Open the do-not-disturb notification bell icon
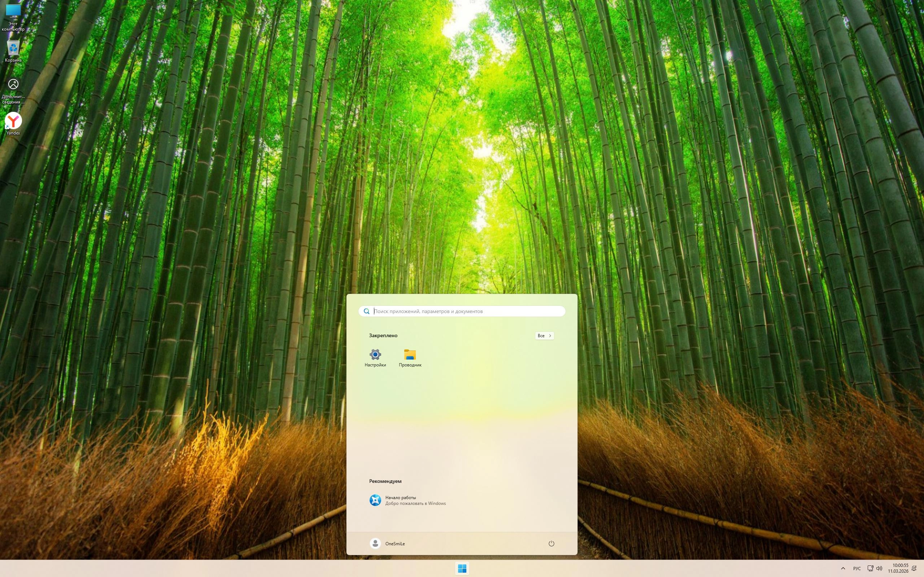The width and height of the screenshot is (924, 577). [x=914, y=568]
